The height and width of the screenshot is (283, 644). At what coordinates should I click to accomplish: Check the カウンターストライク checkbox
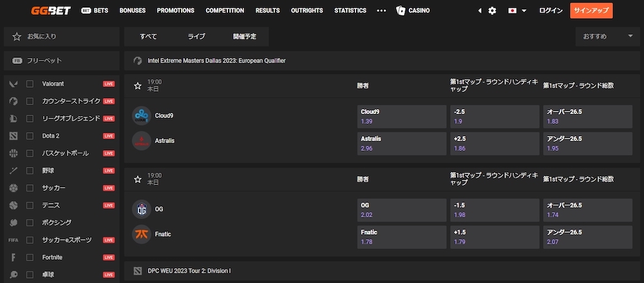(x=30, y=101)
